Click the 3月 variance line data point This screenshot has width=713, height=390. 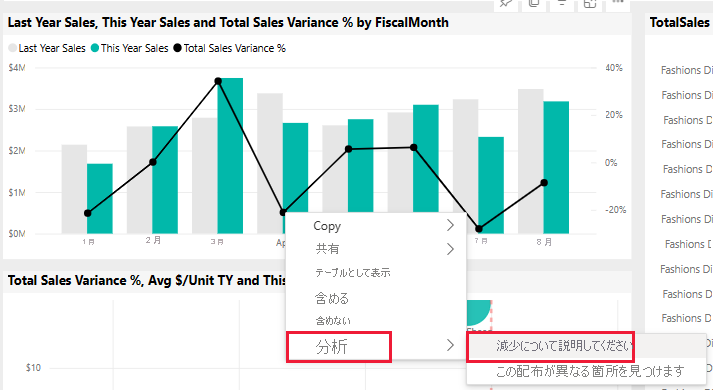[x=218, y=81]
